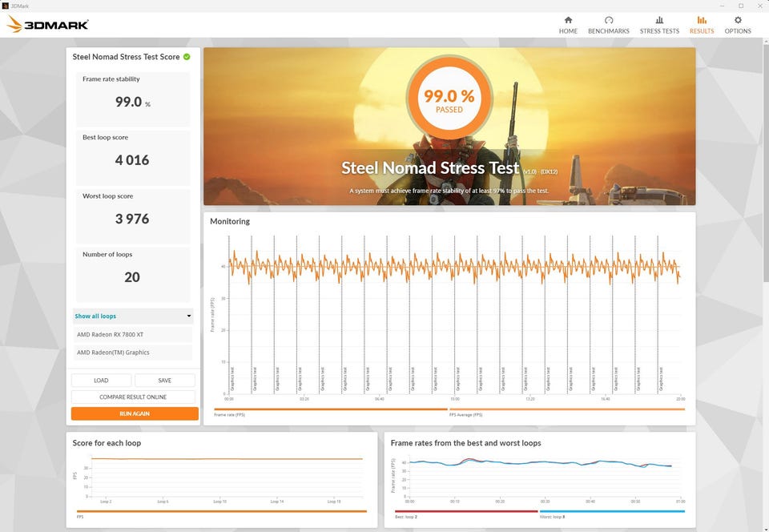Click COMPARE RESULT ONLINE button
Image resolution: width=769 pixels, height=532 pixels.
click(133, 397)
